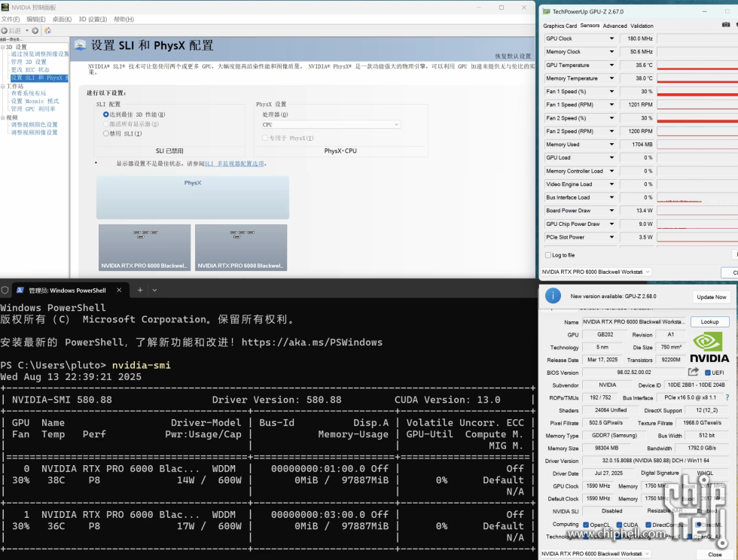Click Close in the GPU-Z Graphics Card window
The image size is (738, 560).
(715, 554)
